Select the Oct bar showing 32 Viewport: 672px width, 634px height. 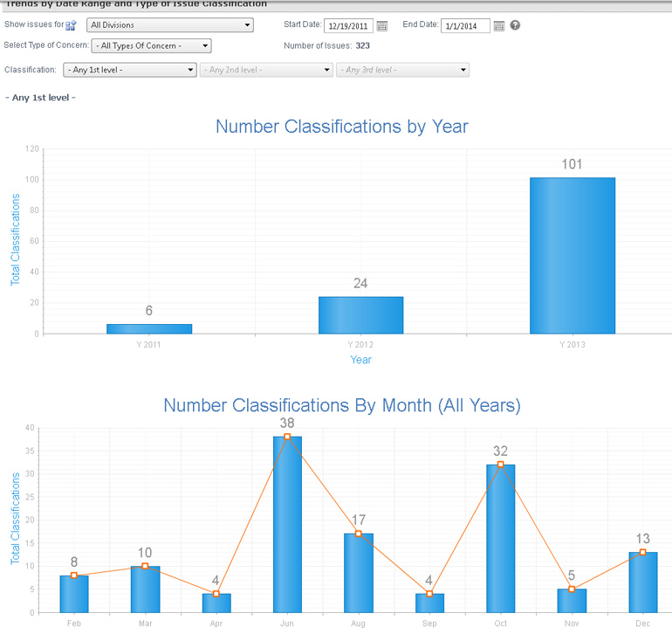[501, 538]
